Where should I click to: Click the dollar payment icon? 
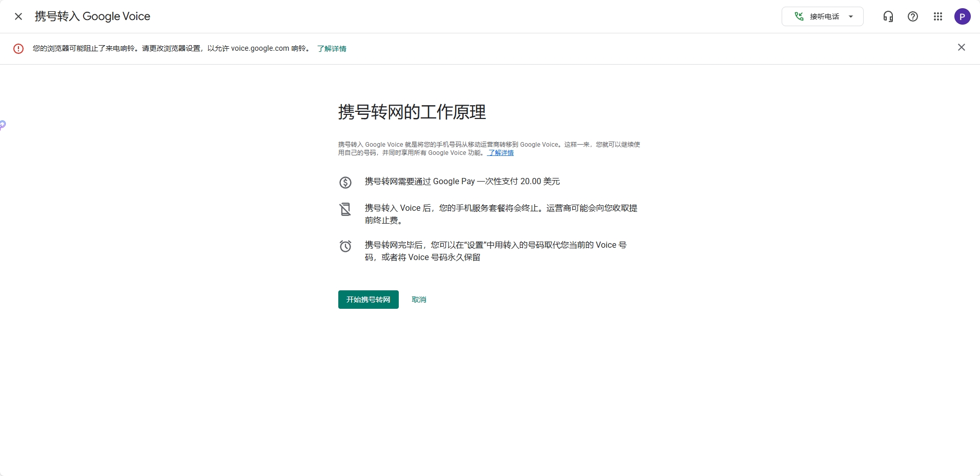click(345, 182)
